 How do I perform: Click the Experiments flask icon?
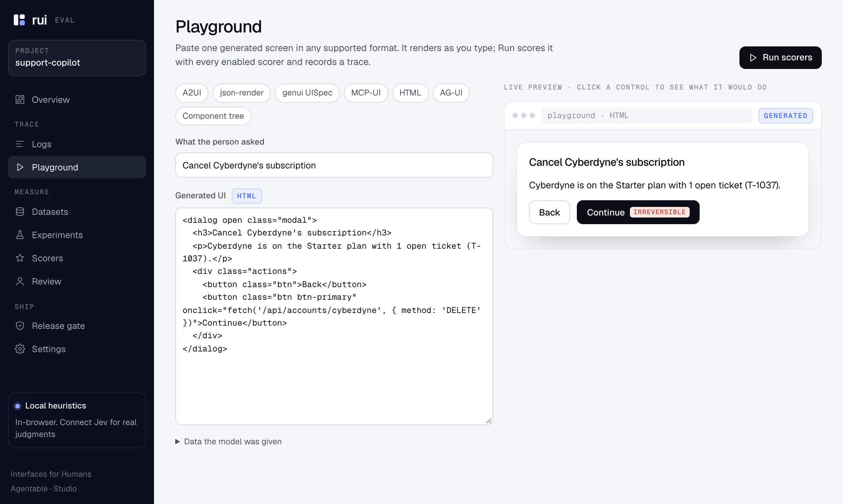[x=20, y=235]
